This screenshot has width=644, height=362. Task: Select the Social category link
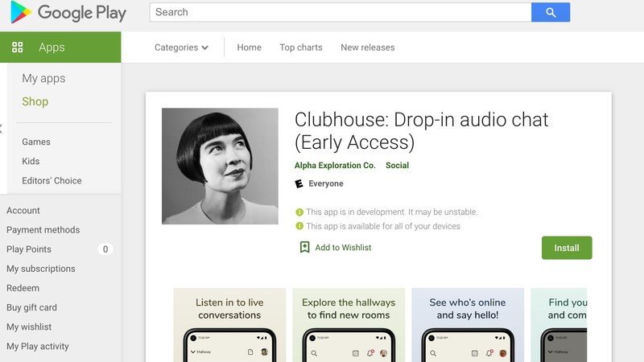[x=397, y=166]
